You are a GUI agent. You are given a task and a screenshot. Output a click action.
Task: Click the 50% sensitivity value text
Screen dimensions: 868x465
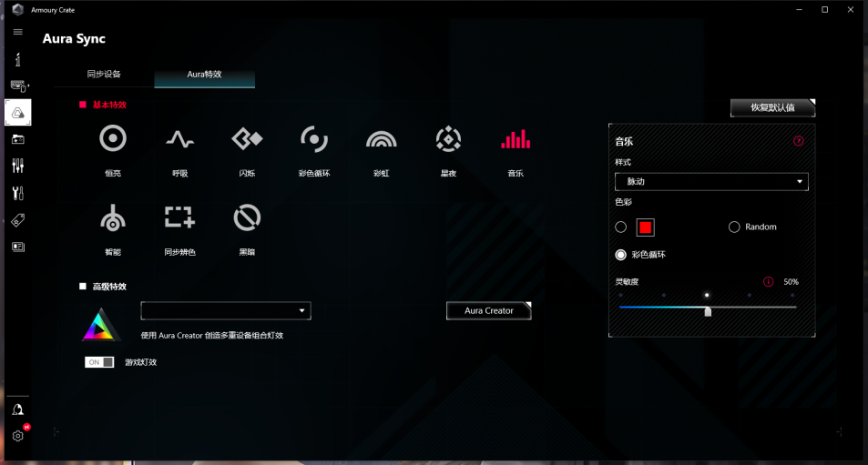coord(791,282)
